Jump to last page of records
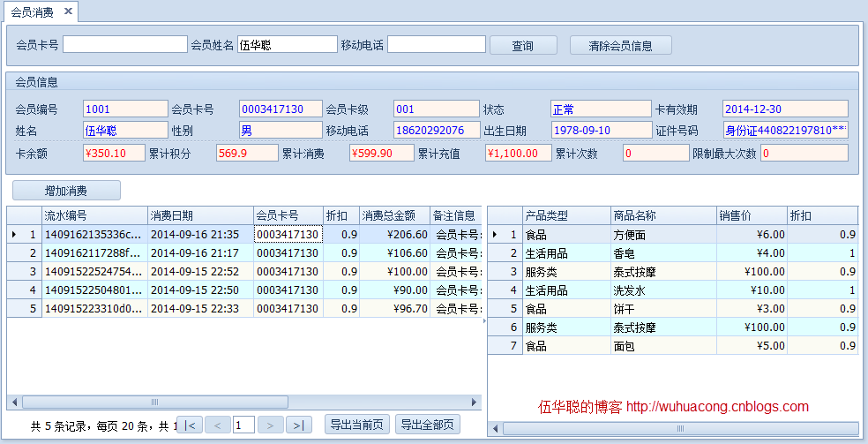Image resolution: width=868 pixels, height=444 pixels. pyautogui.click(x=299, y=425)
